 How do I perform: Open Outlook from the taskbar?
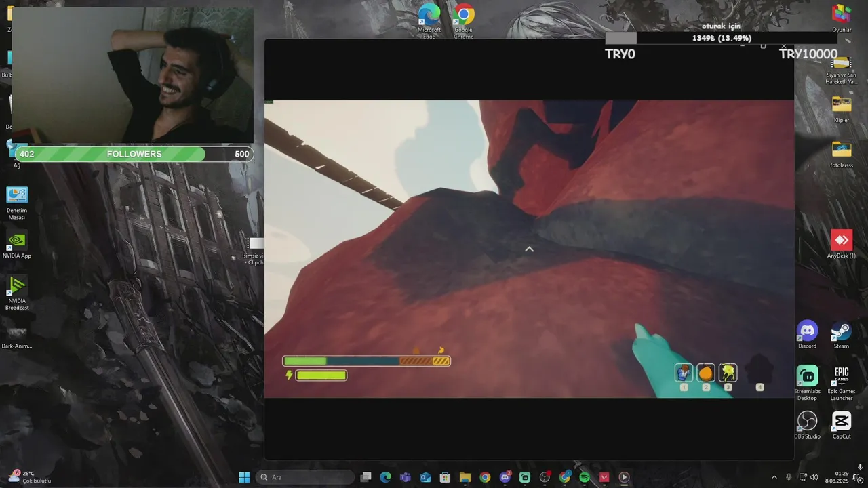pos(425,477)
